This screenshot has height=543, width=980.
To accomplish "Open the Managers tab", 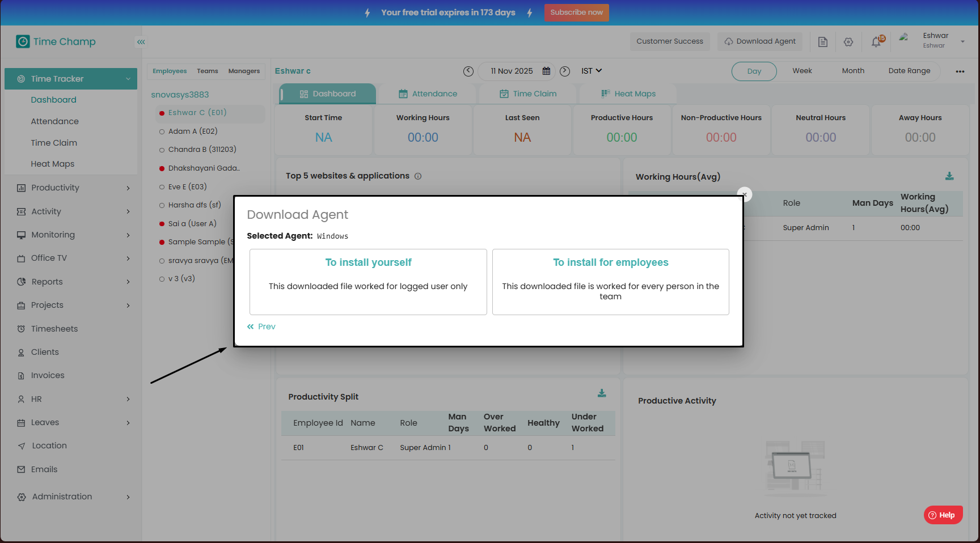I will [x=244, y=71].
